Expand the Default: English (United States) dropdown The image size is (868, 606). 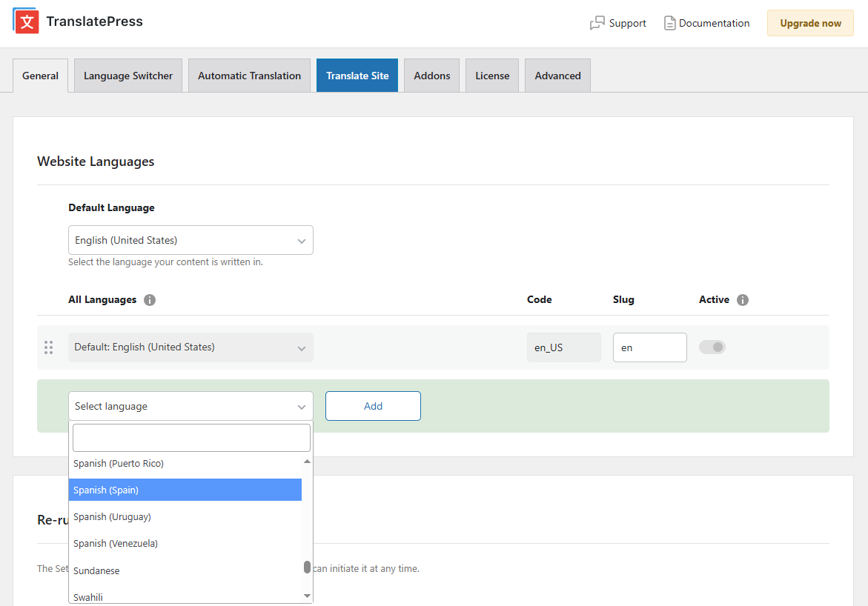click(191, 347)
